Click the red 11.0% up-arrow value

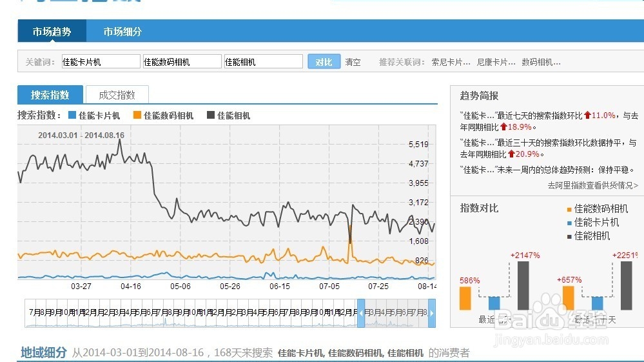[x=600, y=116]
